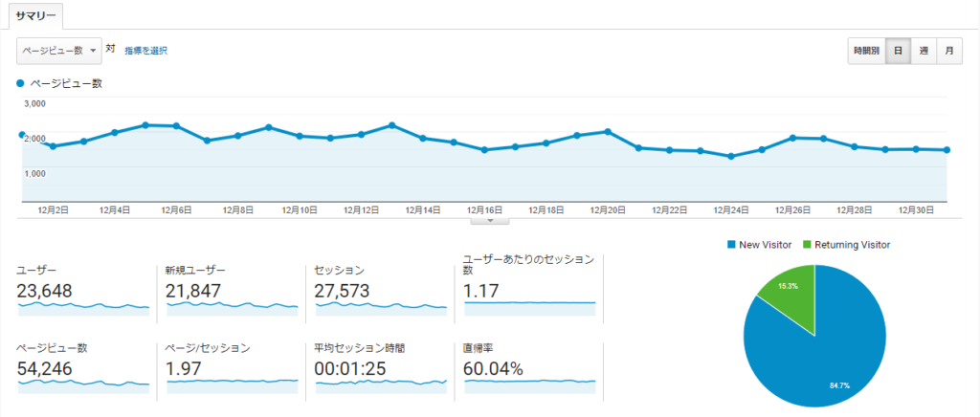Collapse the chart using the down-arrow handle
The image size is (980, 417).
pyautogui.click(x=490, y=220)
